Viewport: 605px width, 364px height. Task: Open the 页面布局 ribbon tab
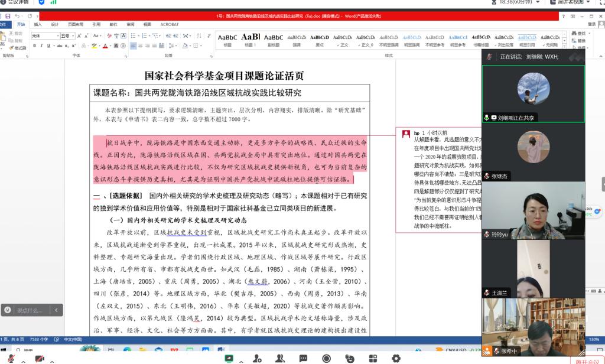[x=76, y=24]
